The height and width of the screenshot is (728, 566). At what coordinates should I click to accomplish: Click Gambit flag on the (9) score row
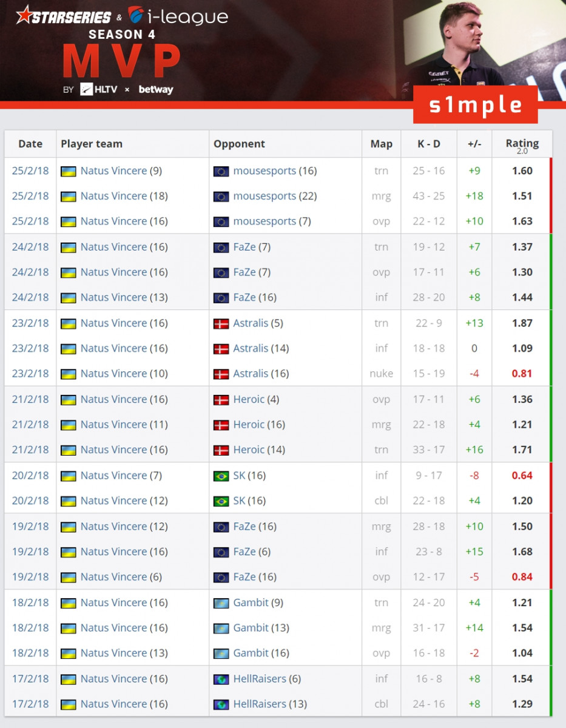(221, 603)
